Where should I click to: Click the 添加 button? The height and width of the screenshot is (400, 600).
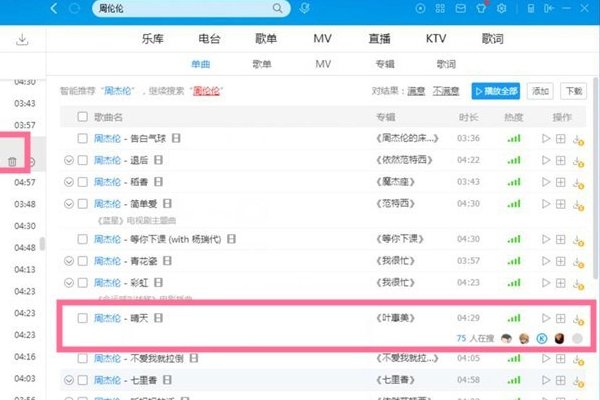540,91
